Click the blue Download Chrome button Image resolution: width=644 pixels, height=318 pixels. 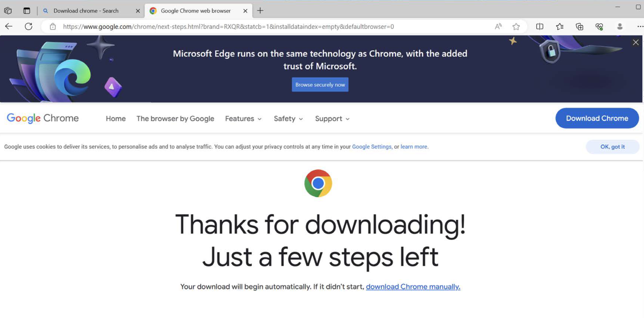(x=597, y=118)
